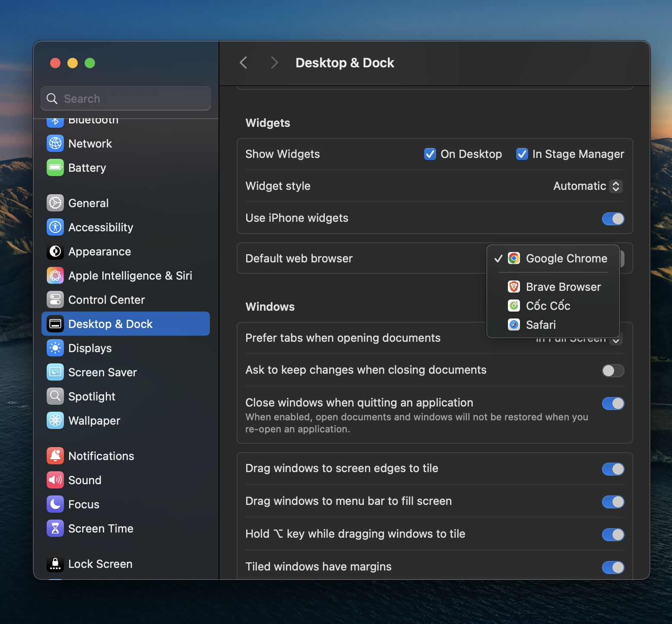This screenshot has width=672, height=624.
Task: Open Spotlight settings label
Action: (x=92, y=396)
